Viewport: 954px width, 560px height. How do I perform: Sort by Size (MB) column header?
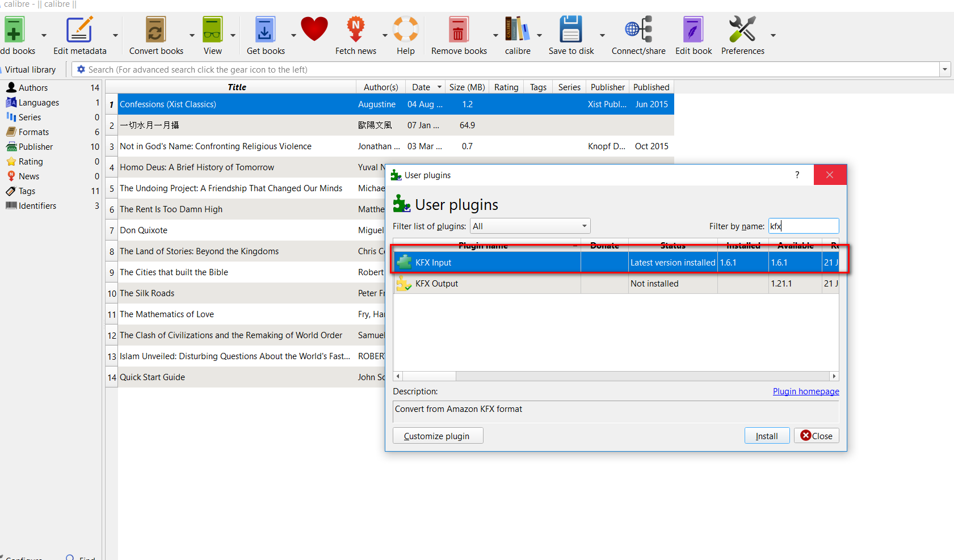(x=467, y=87)
